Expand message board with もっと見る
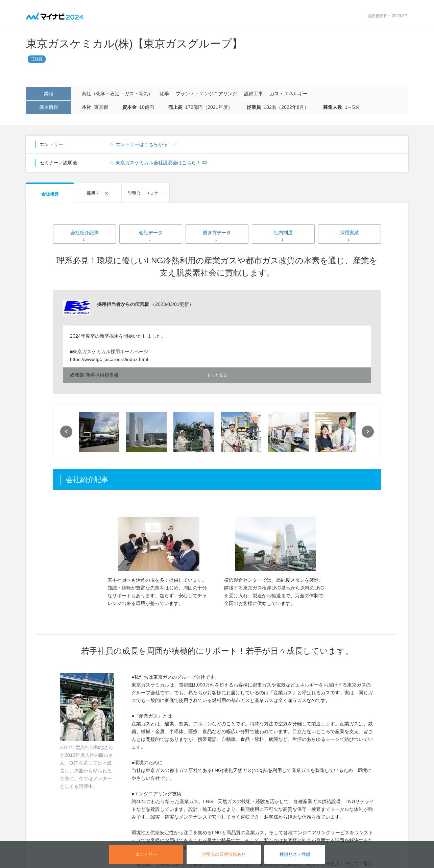This screenshot has width=434, height=868. [217, 375]
